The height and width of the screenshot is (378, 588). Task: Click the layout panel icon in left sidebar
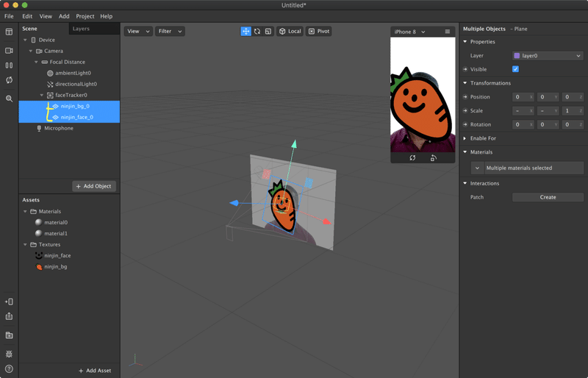[x=9, y=32]
